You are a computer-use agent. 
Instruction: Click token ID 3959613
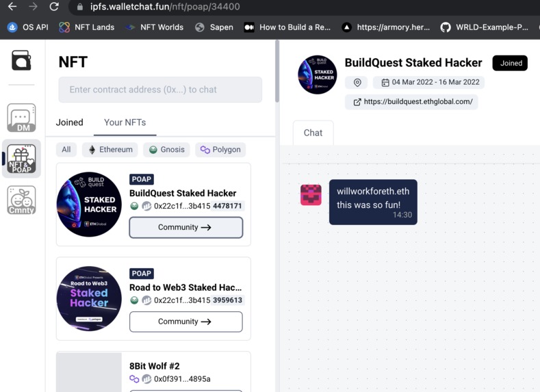tap(227, 300)
